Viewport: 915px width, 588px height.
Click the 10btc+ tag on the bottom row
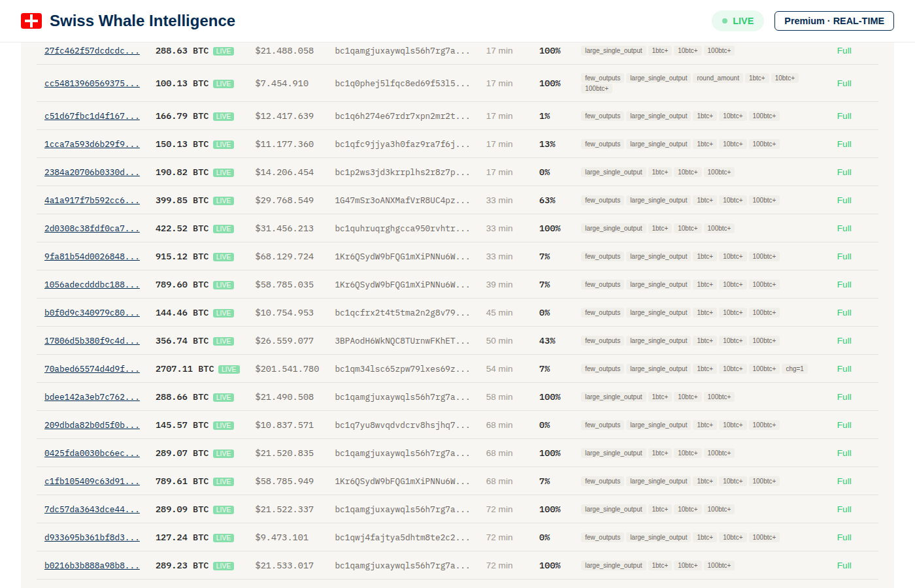(x=688, y=565)
